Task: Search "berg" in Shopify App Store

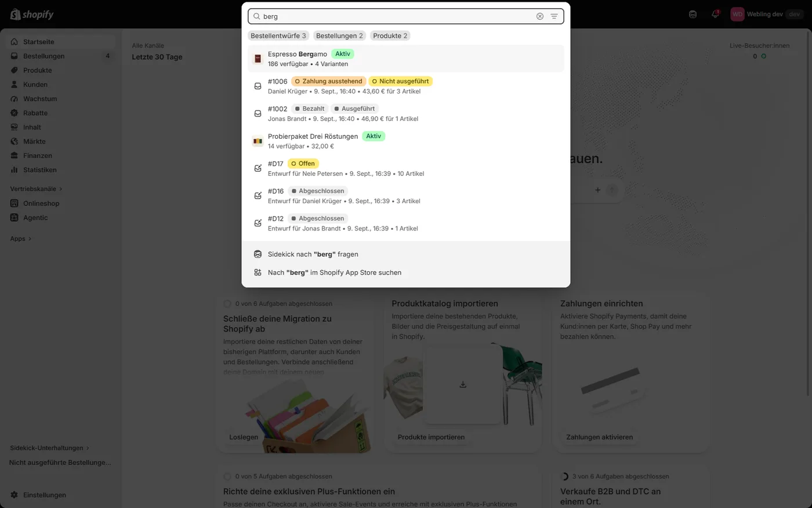Action: [x=406, y=272]
